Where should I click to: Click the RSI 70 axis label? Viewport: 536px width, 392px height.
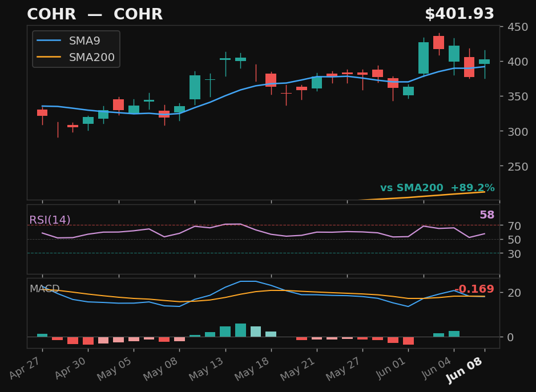pyautogui.click(x=514, y=226)
